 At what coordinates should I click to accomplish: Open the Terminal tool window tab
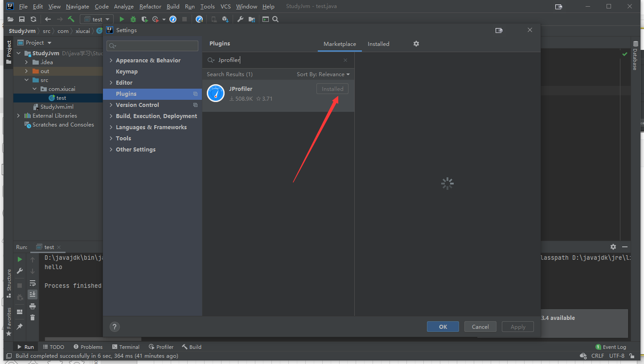click(126, 347)
